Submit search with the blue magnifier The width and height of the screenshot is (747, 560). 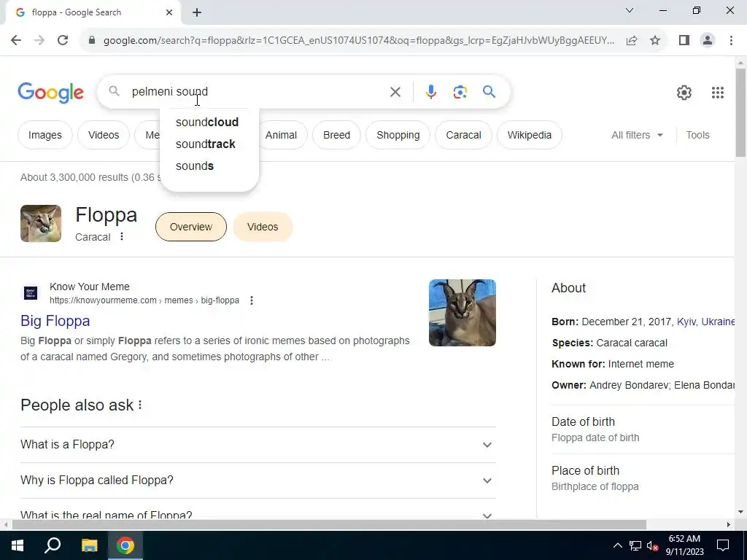489,91
